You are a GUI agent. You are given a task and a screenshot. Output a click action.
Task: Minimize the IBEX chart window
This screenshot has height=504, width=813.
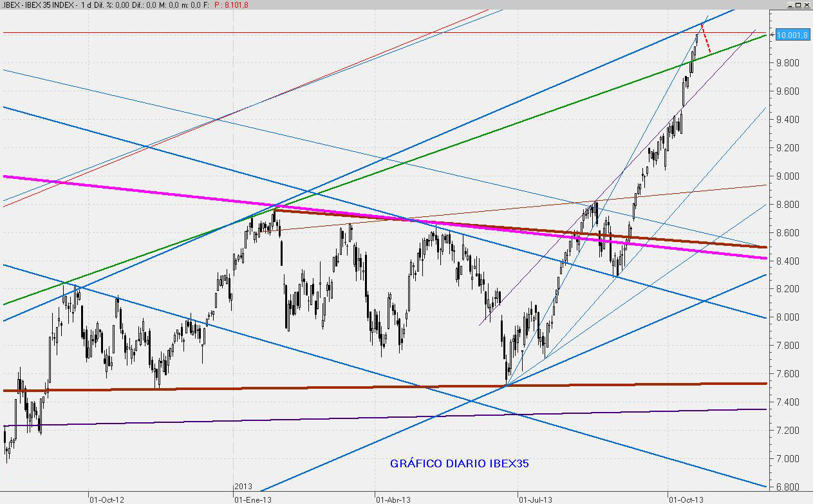click(789, 5)
